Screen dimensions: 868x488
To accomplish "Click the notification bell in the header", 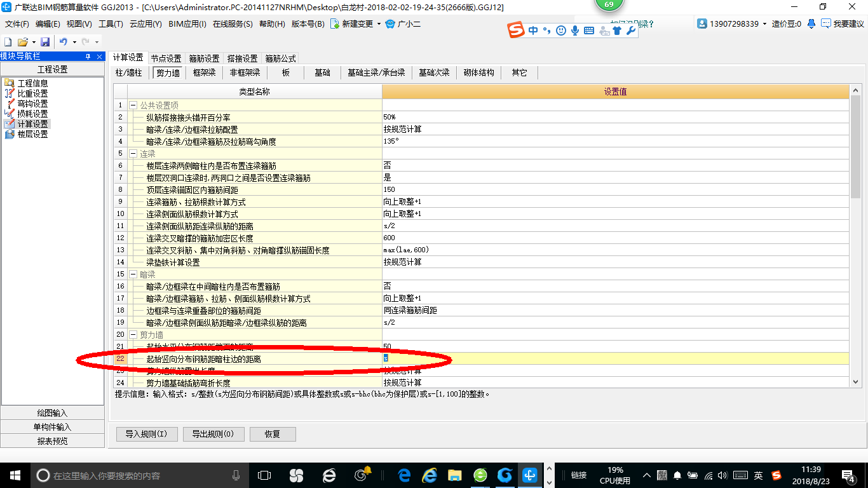I will tap(811, 24).
